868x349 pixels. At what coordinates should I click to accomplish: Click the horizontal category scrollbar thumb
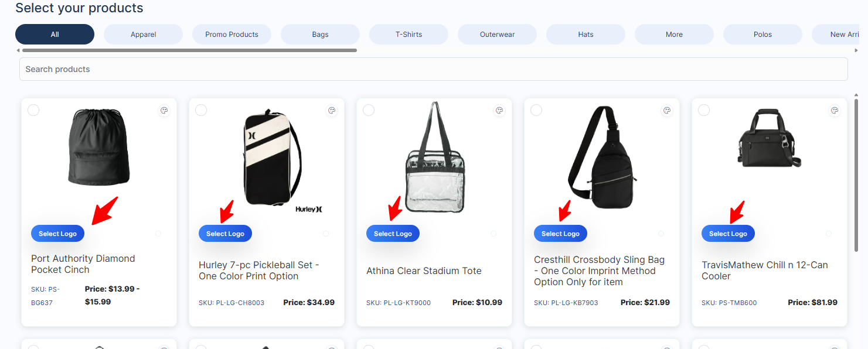coord(189,50)
